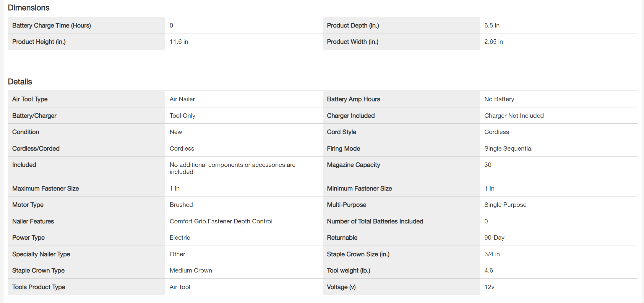Click the Magazine Capacity value 30
This screenshot has height=303, width=644.
[x=487, y=165]
